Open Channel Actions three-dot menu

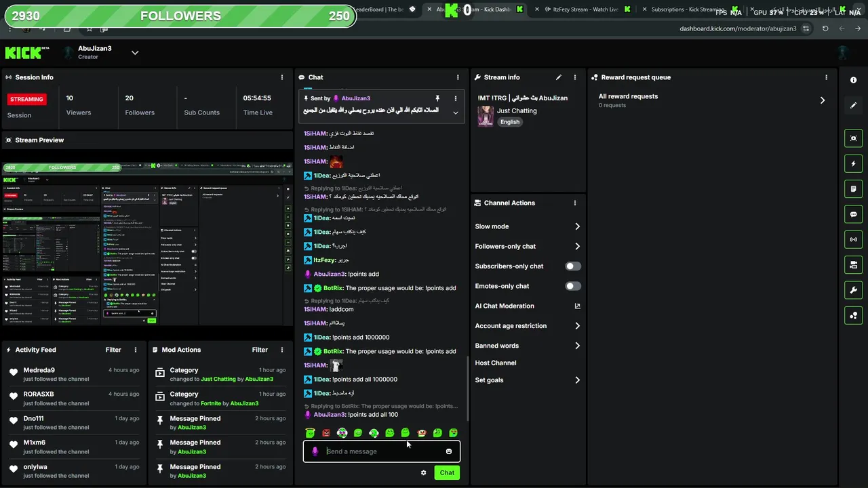pos(575,203)
